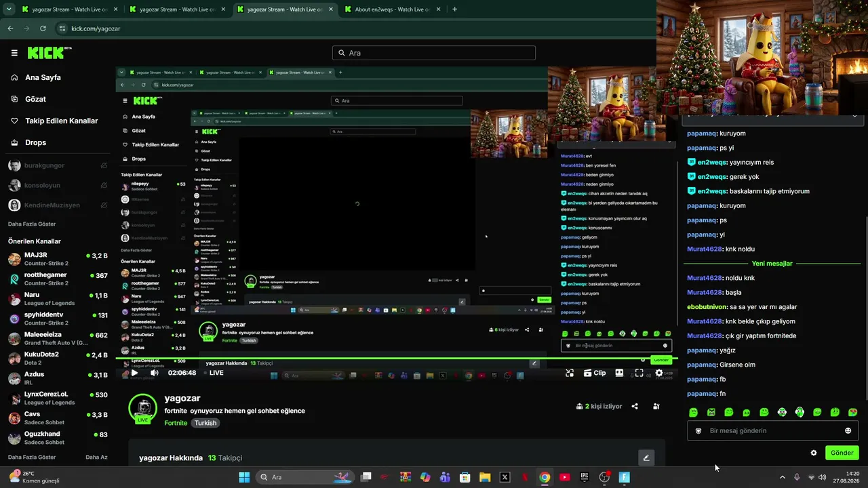Toggle theater mode in player
This screenshot has width=868, height=488.
[619, 373]
